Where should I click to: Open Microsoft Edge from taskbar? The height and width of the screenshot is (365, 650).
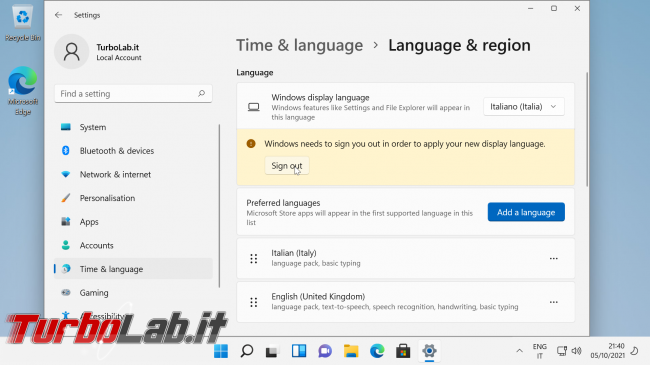pyautogui.click(x=377, y=351)
